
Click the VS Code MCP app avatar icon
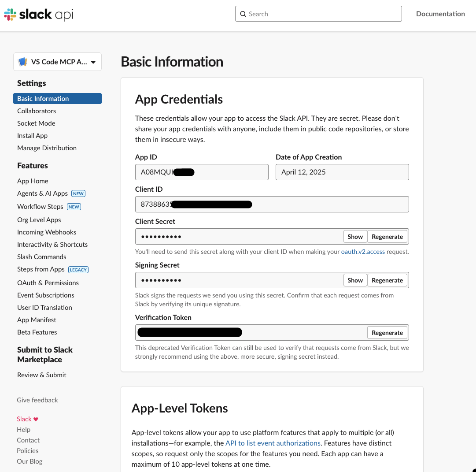coord(23,61)
